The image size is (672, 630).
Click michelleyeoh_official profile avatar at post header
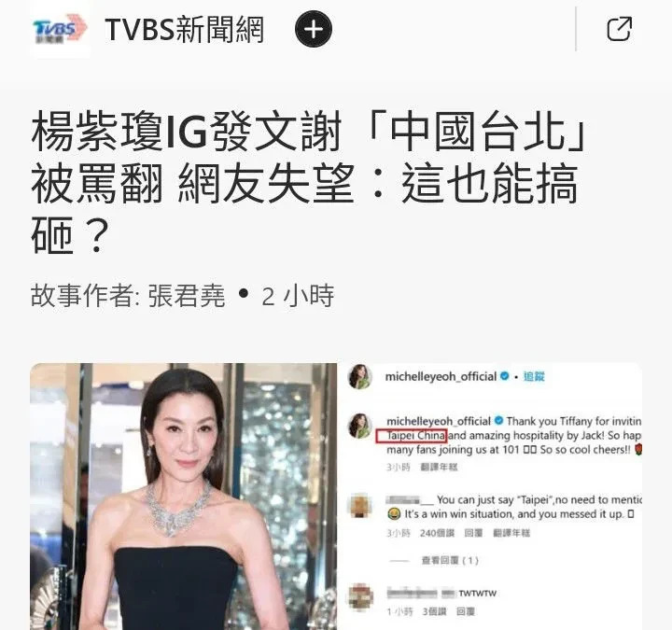pos(360,377)
